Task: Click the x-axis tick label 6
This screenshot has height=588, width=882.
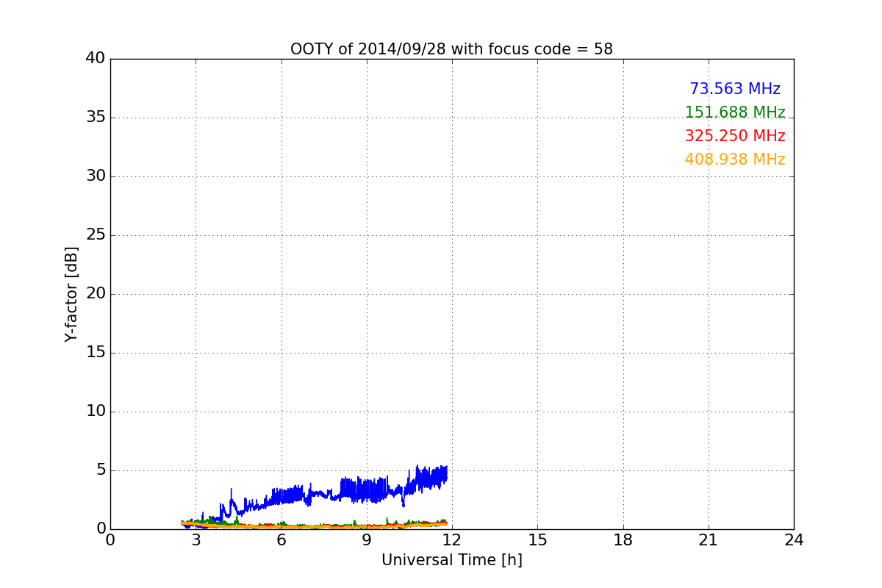Action: point(282,540)
